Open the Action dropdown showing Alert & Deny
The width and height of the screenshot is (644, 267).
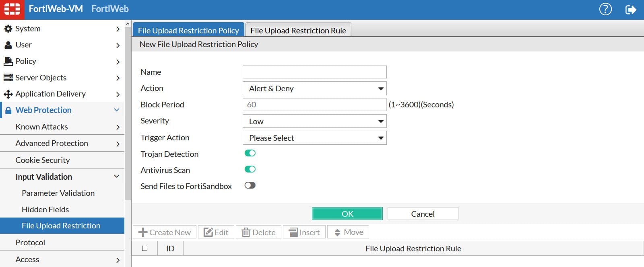[x=315, y=88]
